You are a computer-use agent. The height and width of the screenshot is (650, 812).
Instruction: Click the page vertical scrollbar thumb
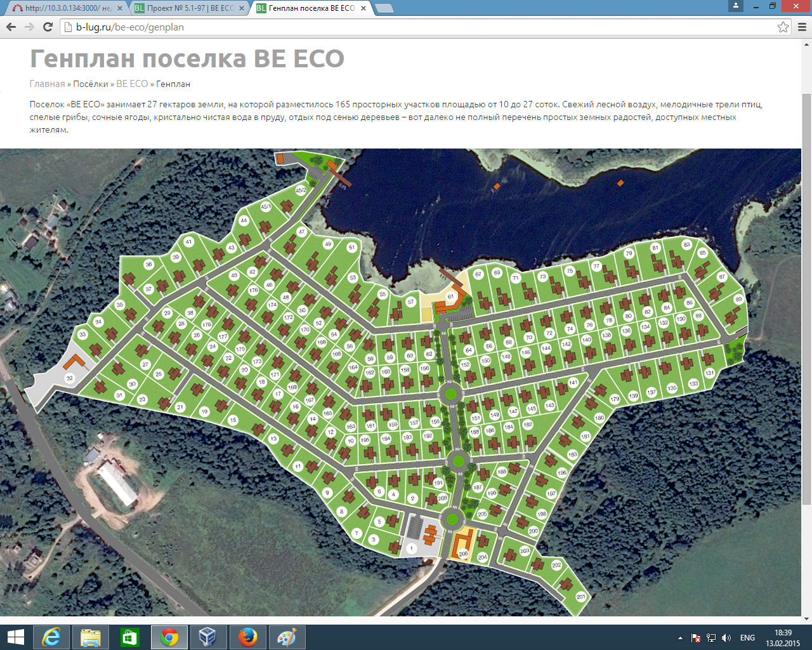coord(806,298)
